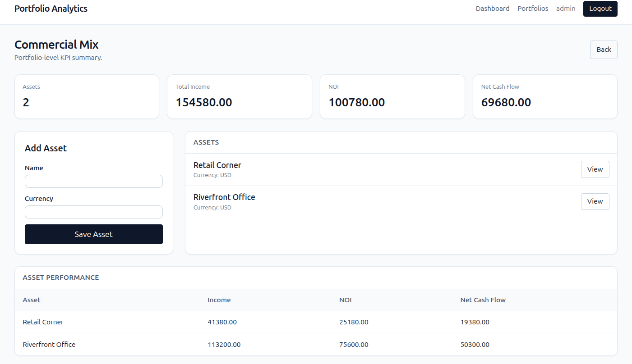Click the Net Cash Flow column header
Viewport: 632px width, 364px height.
click(x=483, y=300)
